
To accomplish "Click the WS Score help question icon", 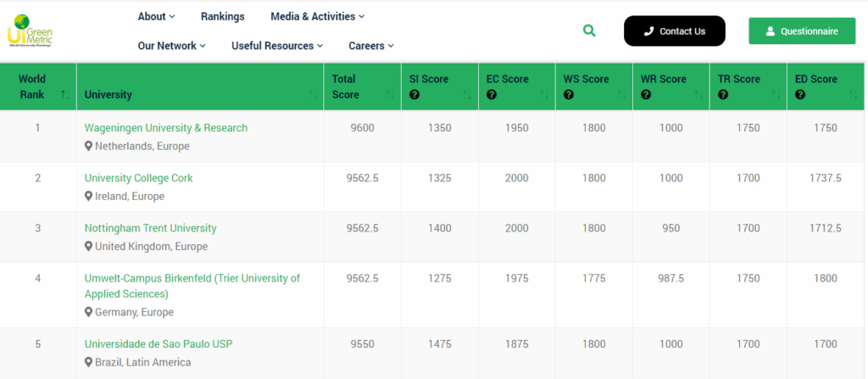I will [569, 95].
